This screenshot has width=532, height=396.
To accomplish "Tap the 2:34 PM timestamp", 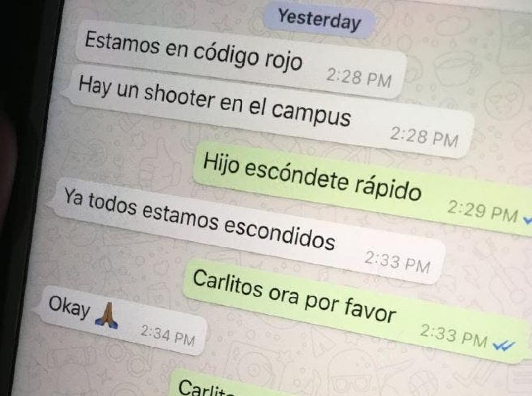I will coord(168,335).
